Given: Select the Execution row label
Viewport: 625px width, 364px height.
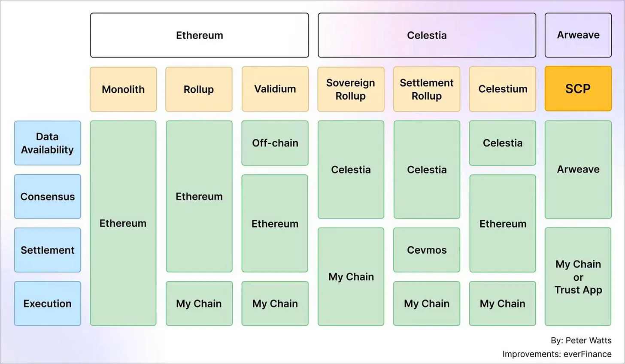Looking at the screenshot, I should [x=48, y=303].
